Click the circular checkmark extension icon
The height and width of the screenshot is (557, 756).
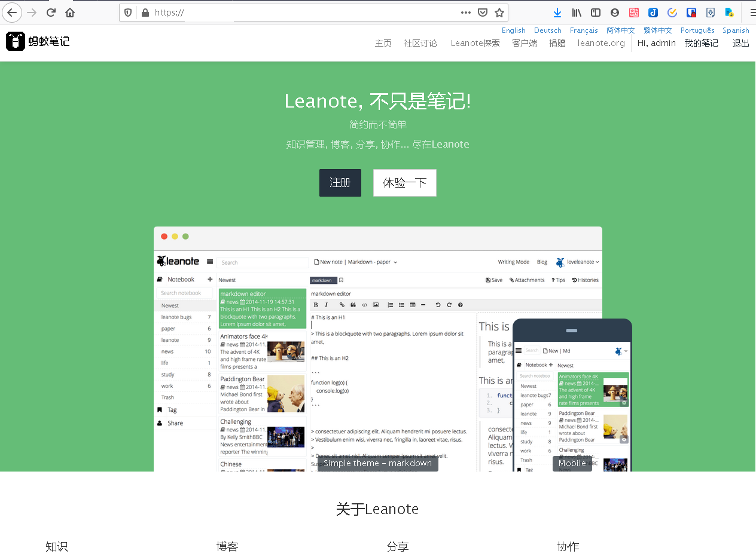[672, 13]
